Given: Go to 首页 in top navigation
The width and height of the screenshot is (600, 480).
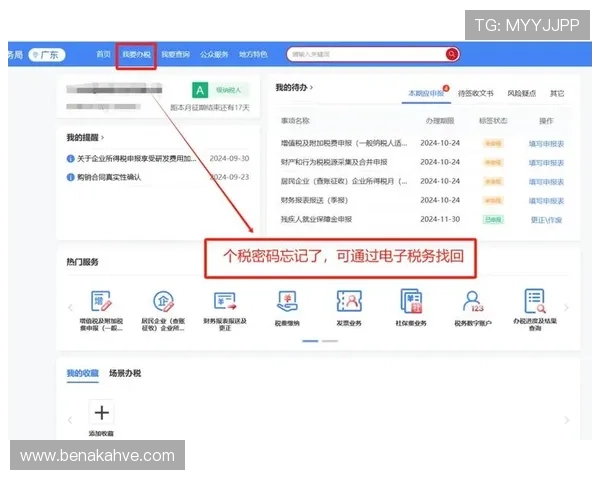Looking at the screenshot, I should click(103, 54).
